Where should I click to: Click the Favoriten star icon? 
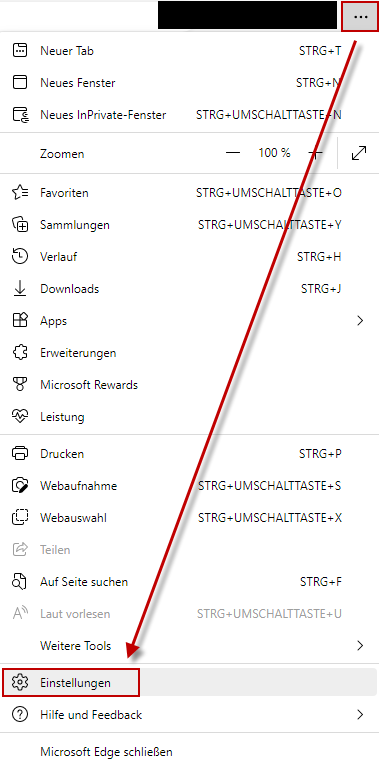coord(20,192)
